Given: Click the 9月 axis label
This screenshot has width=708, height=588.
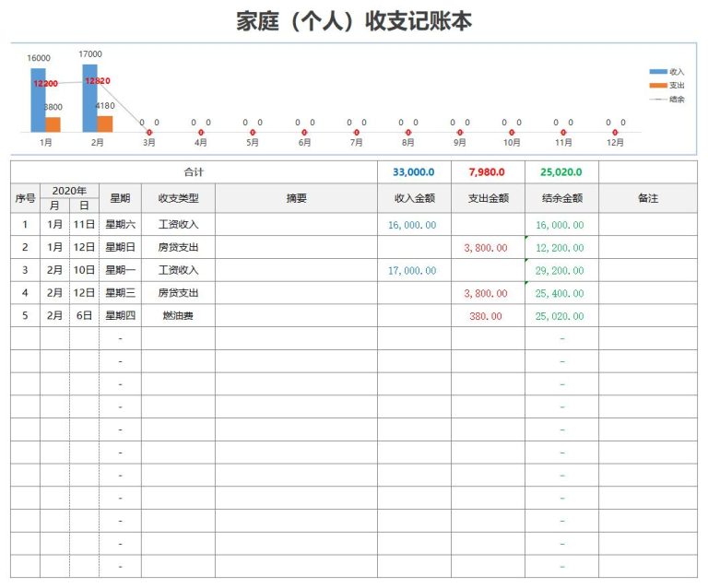Looking at the screenshot, I should click(x=460, y=143).
